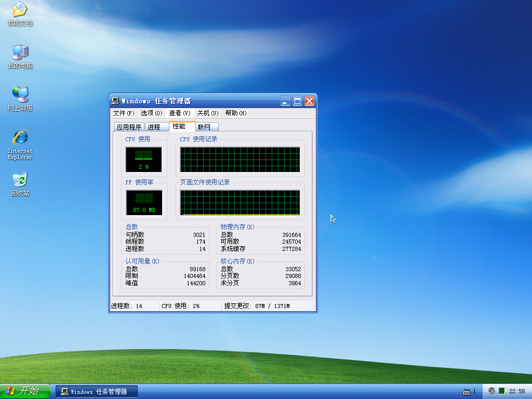Click the 系统缓存 label
Image resolution: width=532 pixels, height=399 pixels.
point(233,249)
